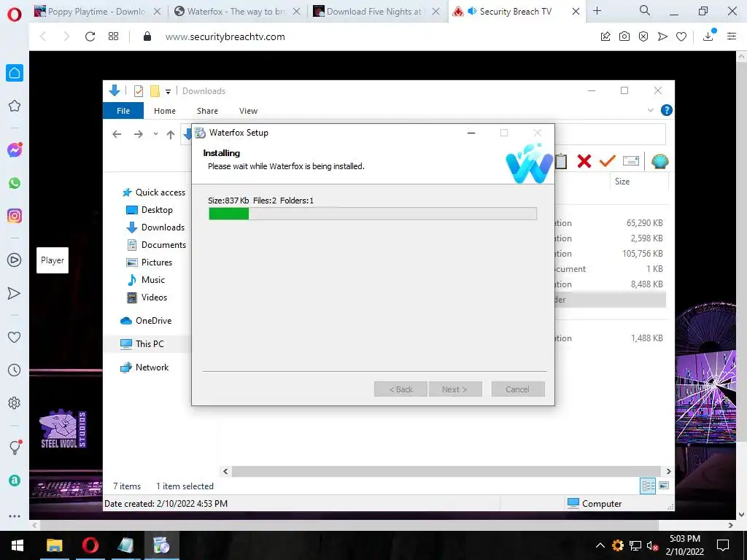This screenshot has width=747, height=560.
Task: Click the browser address bar URL
Action: 225,36
